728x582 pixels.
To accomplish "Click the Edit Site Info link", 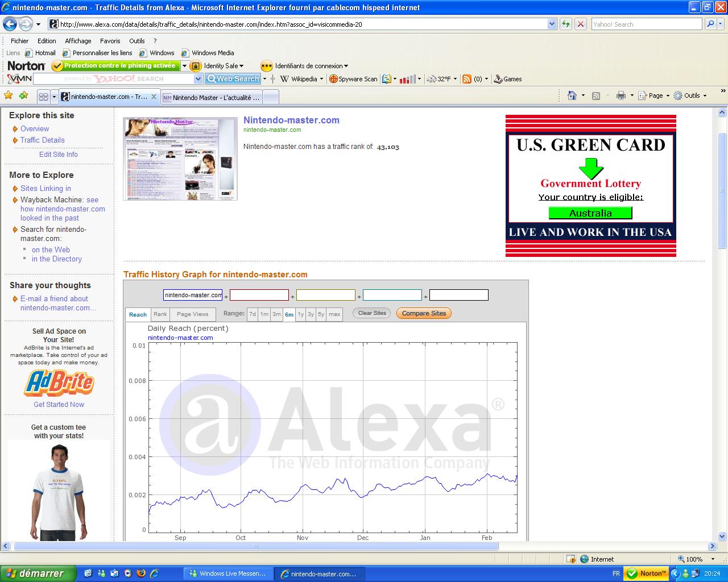I will tap(59, 154).
